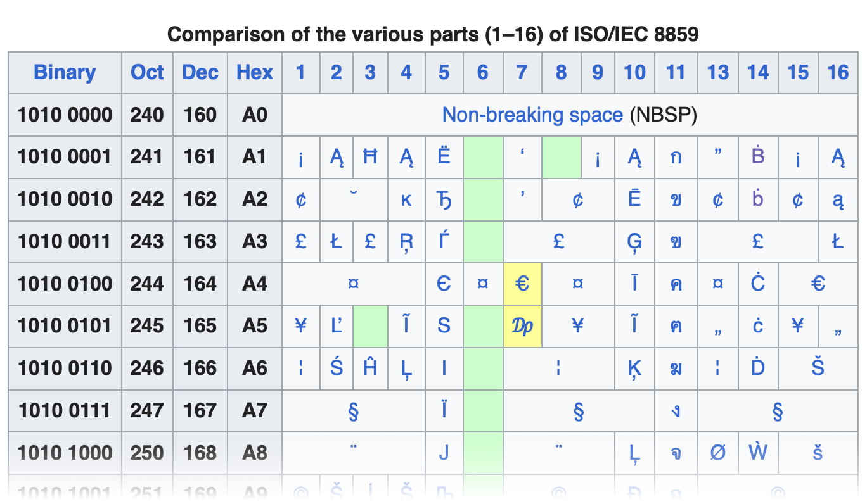Click the euro sign in column 7
867x504 pixels.
522,284
